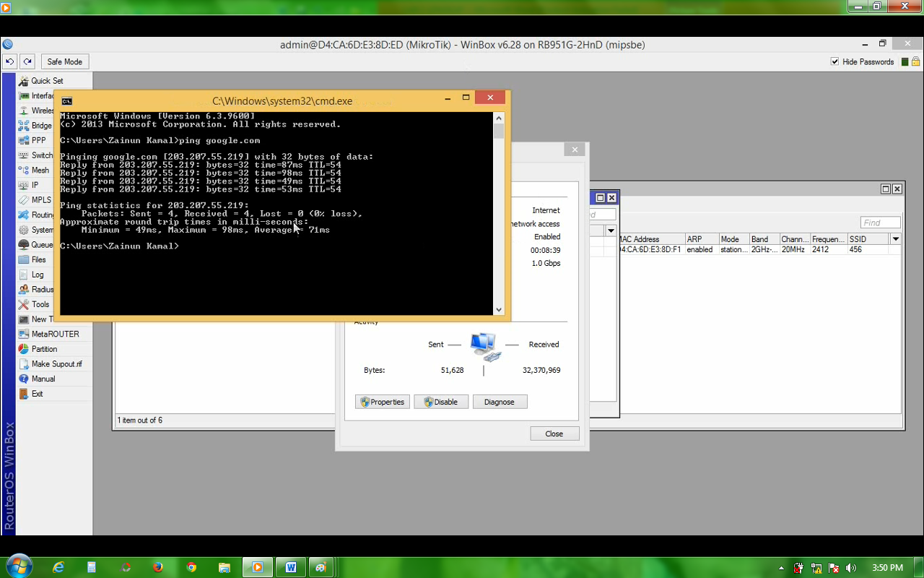Click the Band column header
The height and width of the screenshot is (578, 924).
[764, 239]
